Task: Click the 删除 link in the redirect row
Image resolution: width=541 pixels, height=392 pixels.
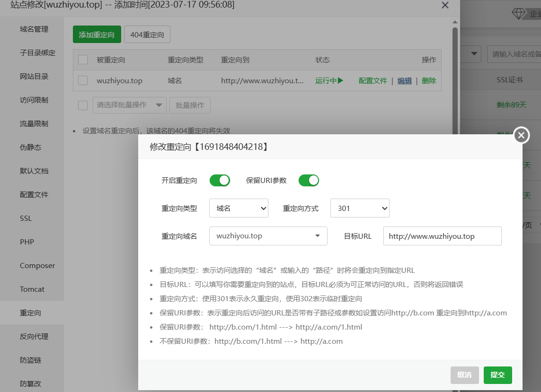Action: click(x=429, y=81)
